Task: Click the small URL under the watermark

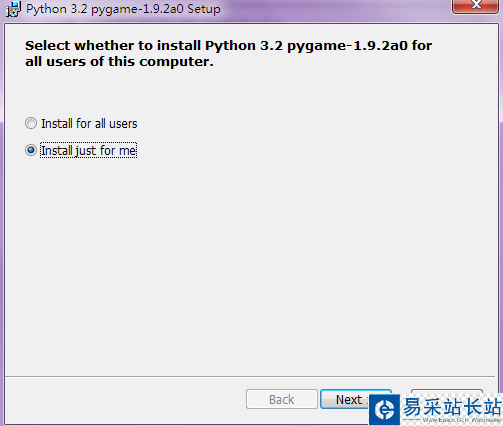Action: click(x=462, y=420)
